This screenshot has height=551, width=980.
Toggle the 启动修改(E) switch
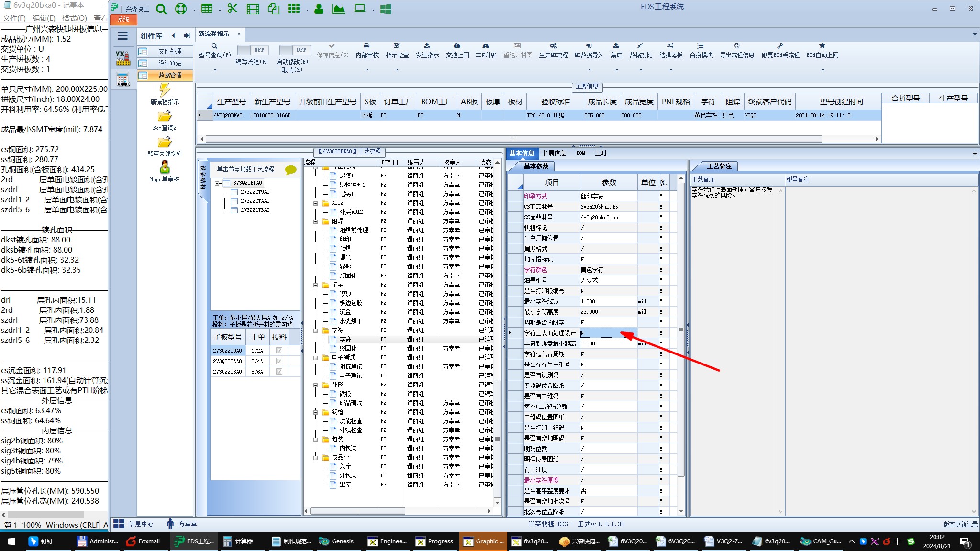(294, 50)
